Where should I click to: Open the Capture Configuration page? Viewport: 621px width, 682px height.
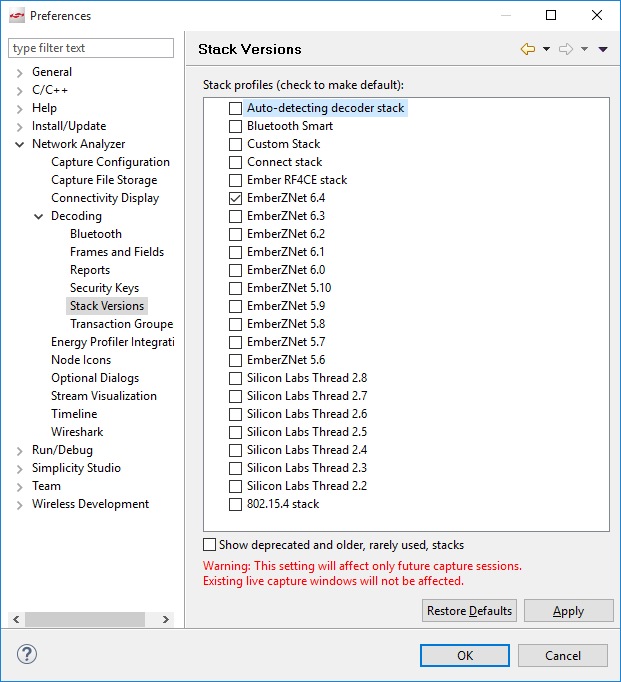tap(110, 162)
